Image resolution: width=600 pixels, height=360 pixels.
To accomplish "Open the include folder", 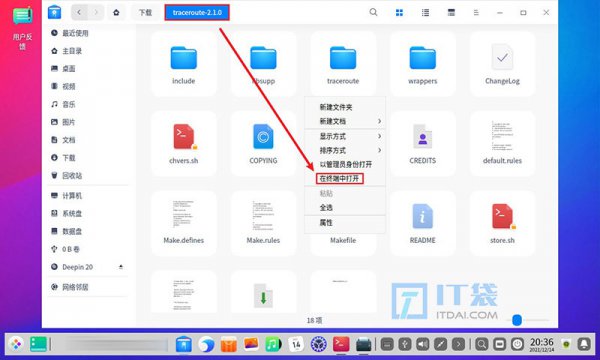I will 184,64.
